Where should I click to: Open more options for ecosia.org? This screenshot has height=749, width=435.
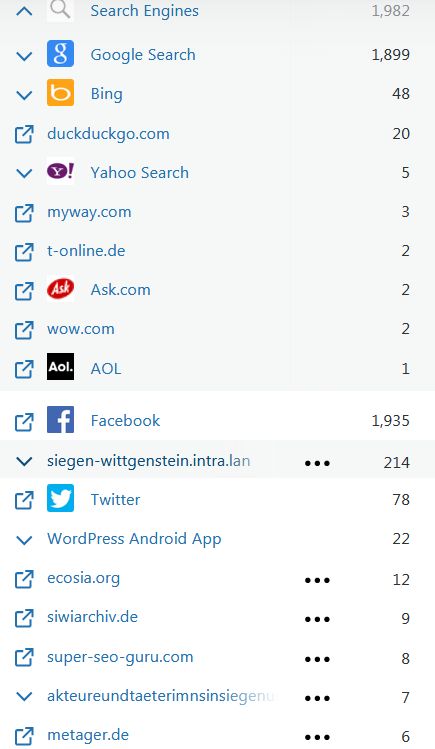(317, 580)
